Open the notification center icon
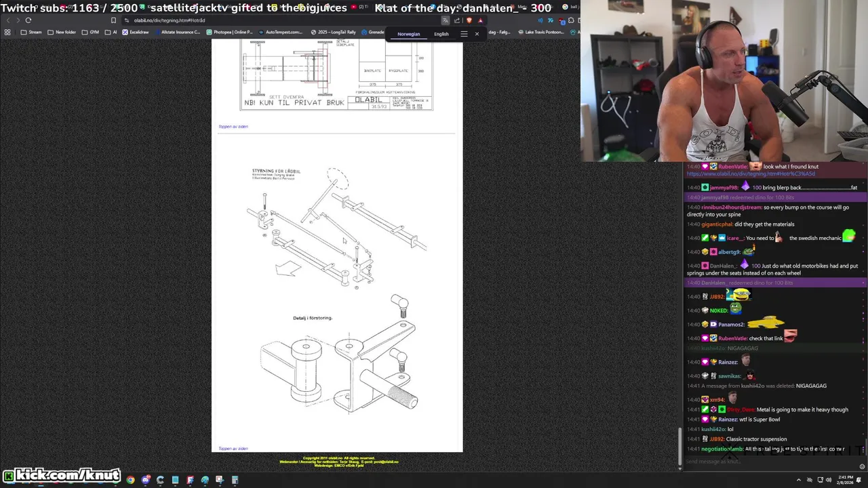The width and height of the screenshot is (868, 488). [859, 480]
